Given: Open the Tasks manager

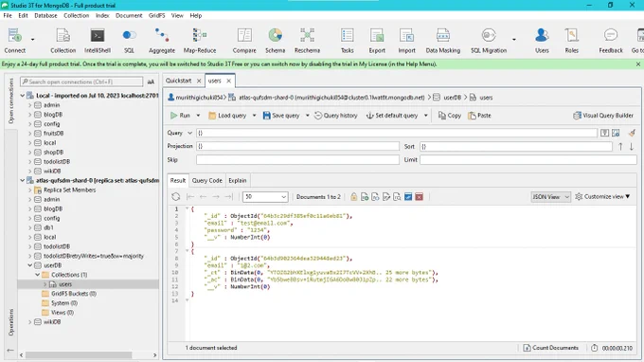Looking at the screenshot, I should click(347, 40).
